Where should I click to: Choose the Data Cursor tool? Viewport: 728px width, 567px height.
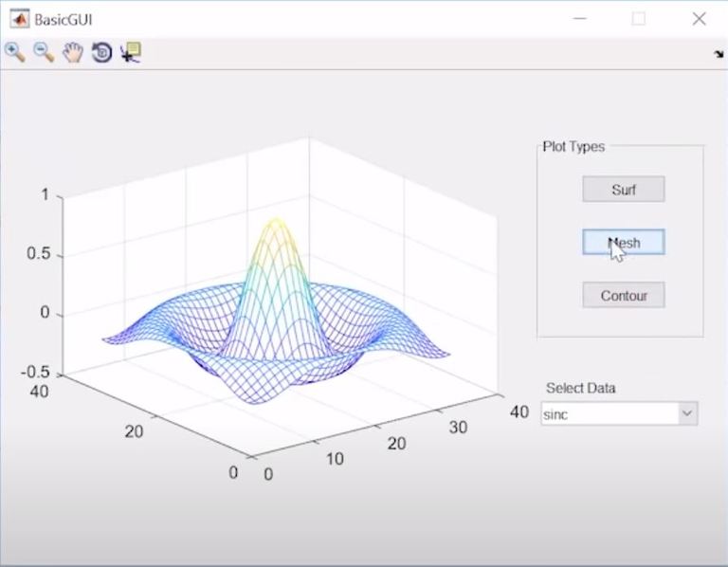131,52
